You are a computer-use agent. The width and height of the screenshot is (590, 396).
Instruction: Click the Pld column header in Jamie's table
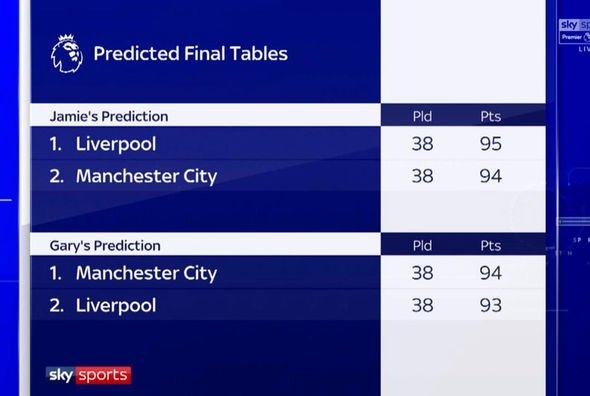click(422, 116)
